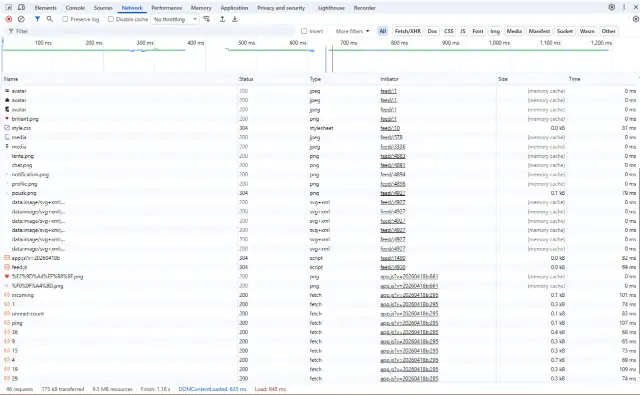Click the style.css file icon
Image resolution: width=640 pixels, height=395 pixels.
point(7,128)
